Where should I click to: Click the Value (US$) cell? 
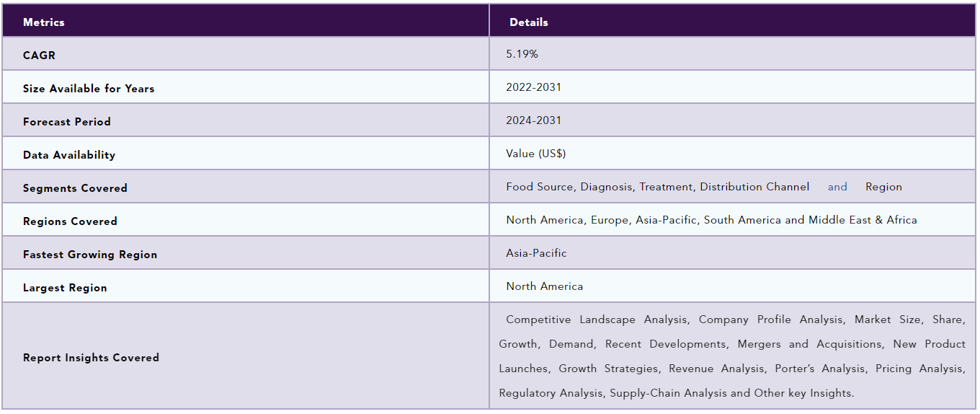tap(536, 154)
